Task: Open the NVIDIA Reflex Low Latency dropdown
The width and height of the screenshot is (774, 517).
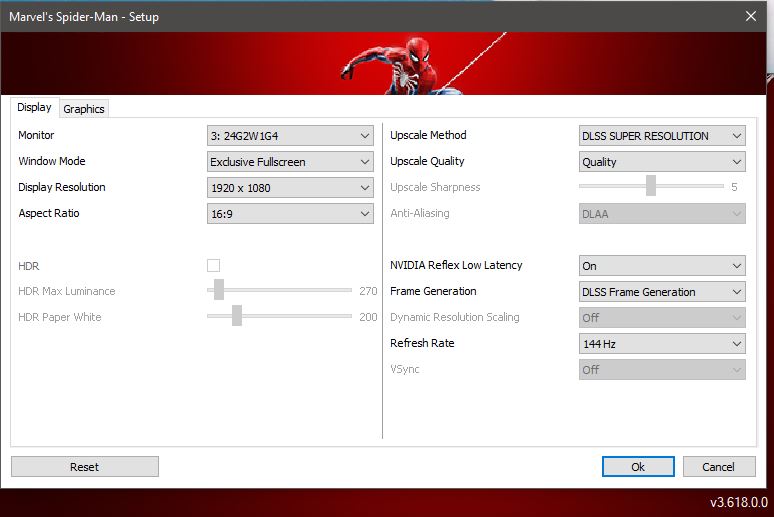Action: tap(662, 266)
